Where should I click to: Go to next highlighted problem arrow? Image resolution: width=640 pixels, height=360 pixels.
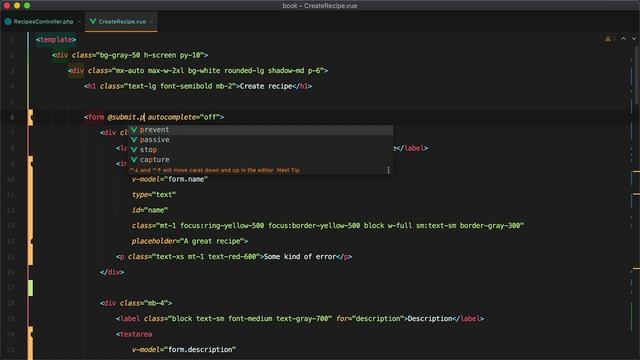(x=633, y=38)
